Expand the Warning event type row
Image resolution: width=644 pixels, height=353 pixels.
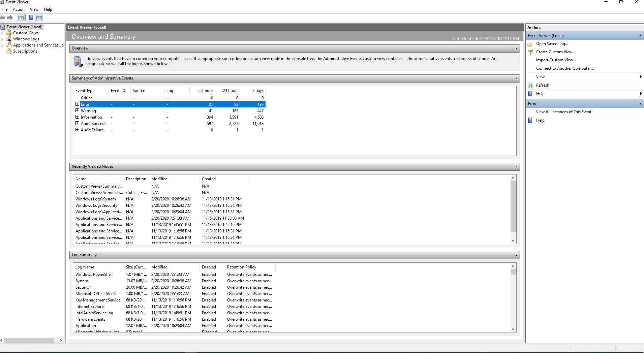[77, 110]
